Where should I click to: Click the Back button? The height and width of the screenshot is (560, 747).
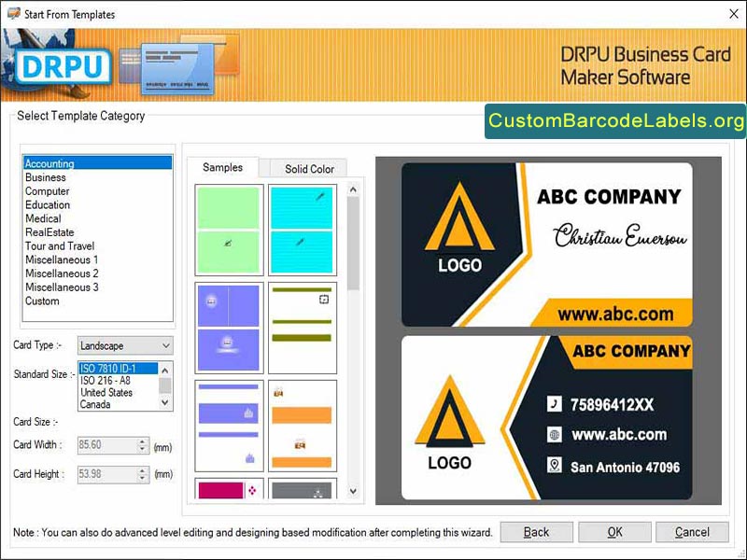coord(536,532)
